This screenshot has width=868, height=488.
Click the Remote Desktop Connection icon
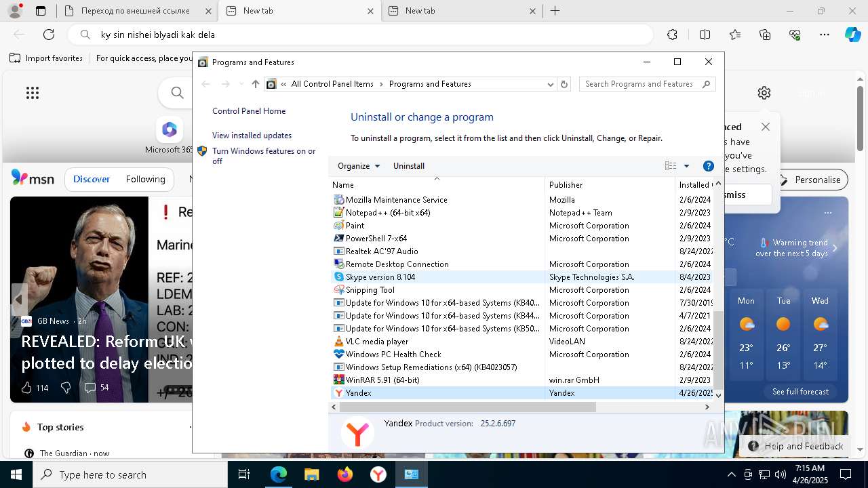[x=339, y=264]
